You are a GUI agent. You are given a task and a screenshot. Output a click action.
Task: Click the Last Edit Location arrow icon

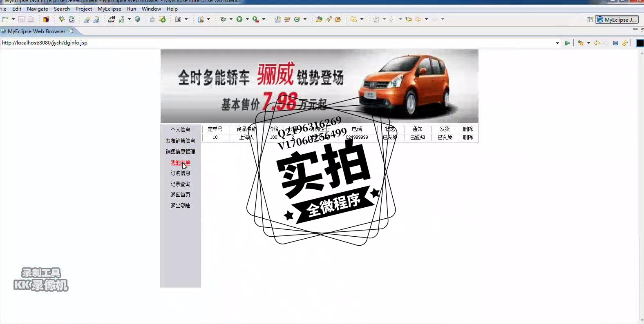tap(409, 19)
